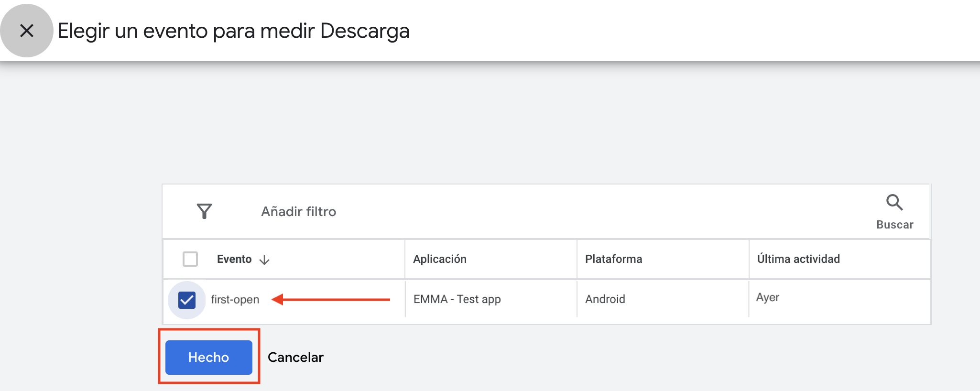Click Cancelar to discard the selection
Viewport: 980px width, 391px height.
(295, 358)
